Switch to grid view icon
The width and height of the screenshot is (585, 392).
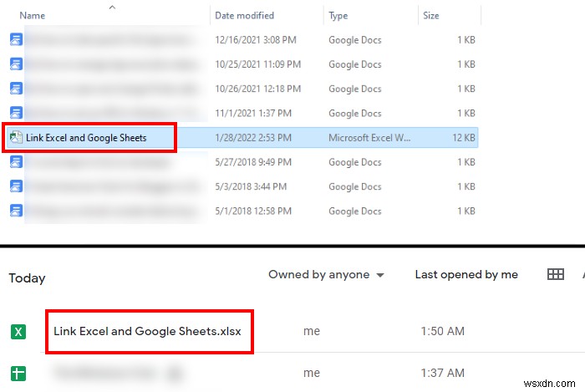[x=556, y=274]
